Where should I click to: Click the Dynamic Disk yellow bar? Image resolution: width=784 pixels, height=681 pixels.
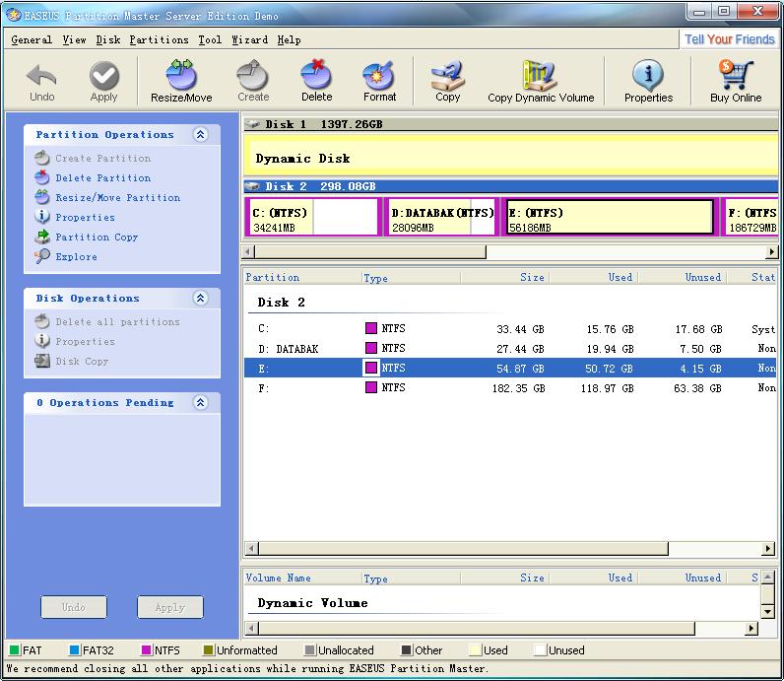510,156
